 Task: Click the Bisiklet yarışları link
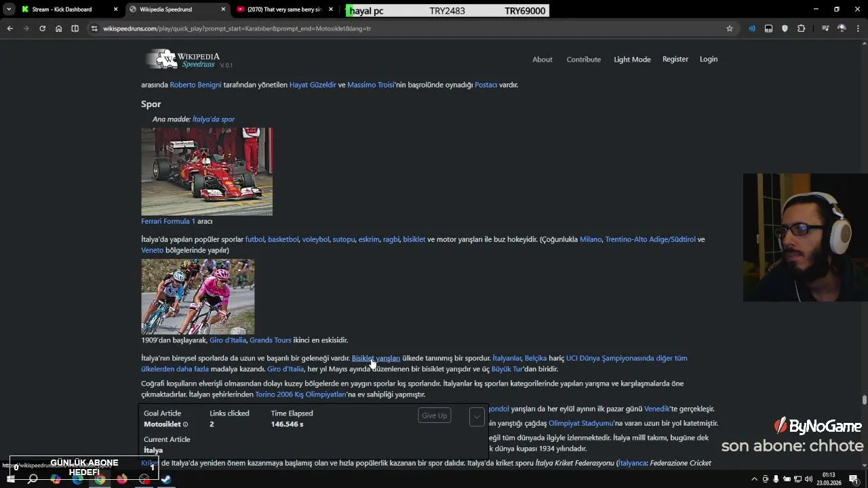[x=376, y=358]
